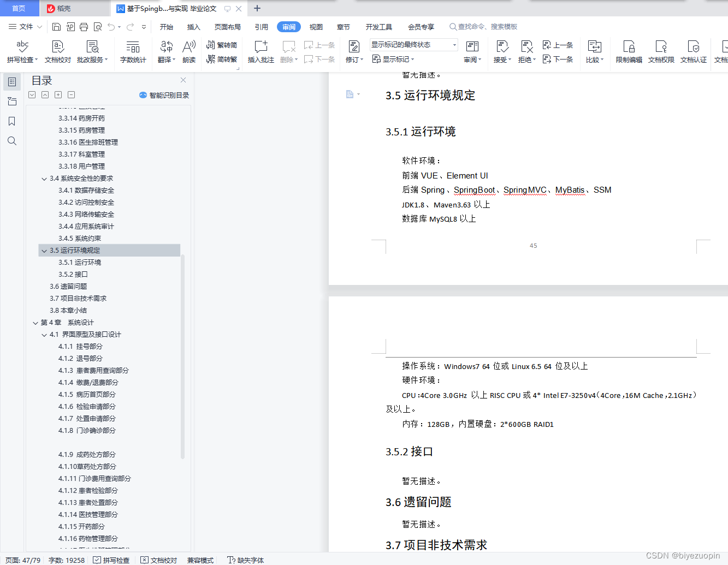Open a new tab with plus button

tap(257, 8)
